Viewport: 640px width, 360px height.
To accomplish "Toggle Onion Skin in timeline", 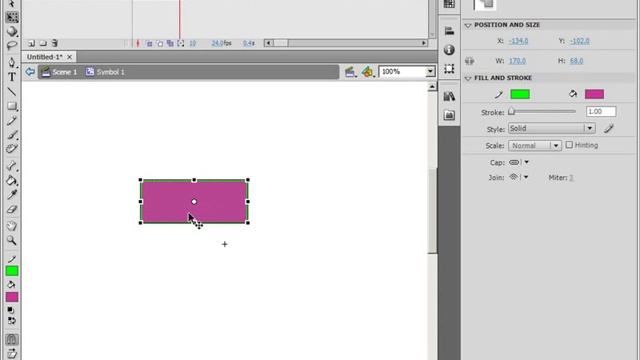I will pos(149,43).
